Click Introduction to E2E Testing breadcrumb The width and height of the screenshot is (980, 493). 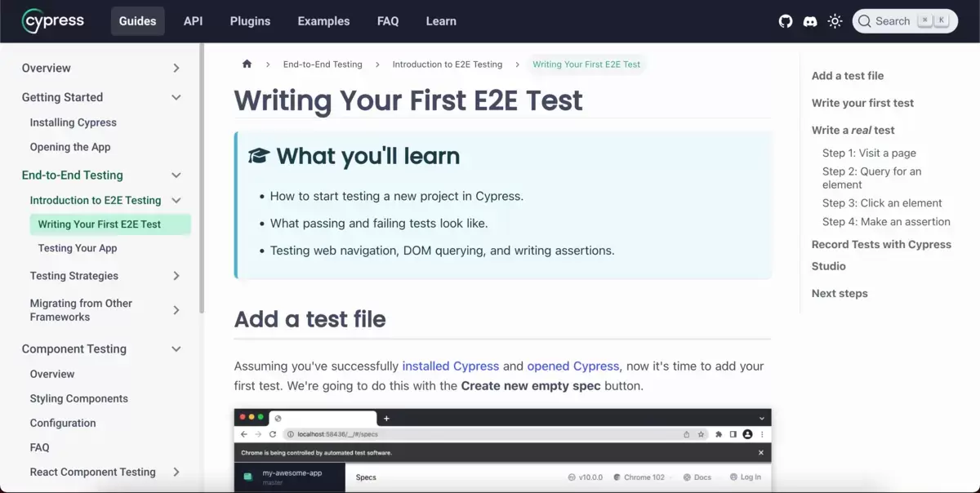click(448, 64)
